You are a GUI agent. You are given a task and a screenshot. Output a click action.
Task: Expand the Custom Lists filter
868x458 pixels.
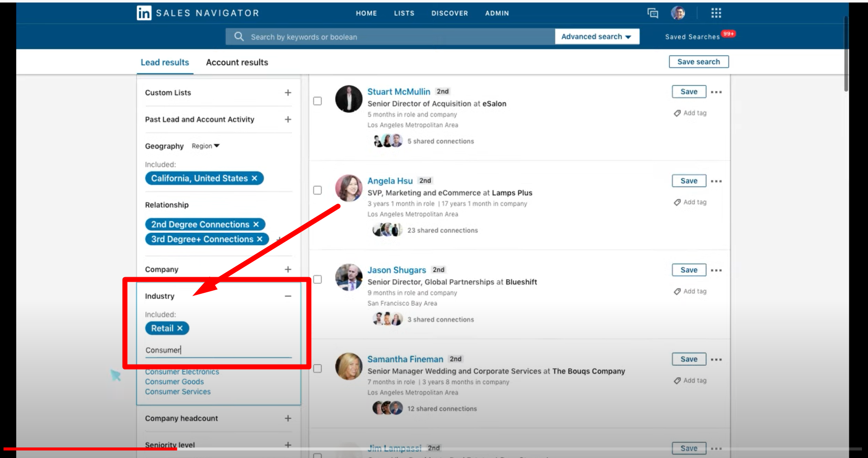[288, 93]
